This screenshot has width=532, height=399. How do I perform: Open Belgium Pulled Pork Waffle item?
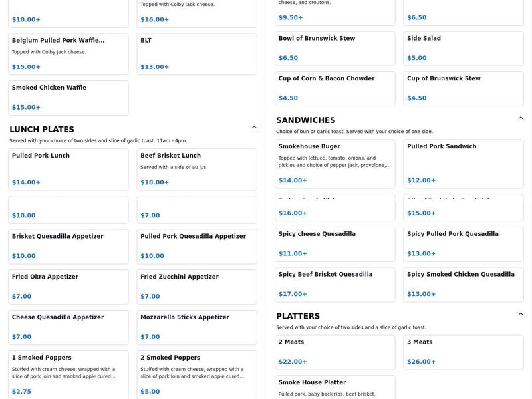coord(68,54)
